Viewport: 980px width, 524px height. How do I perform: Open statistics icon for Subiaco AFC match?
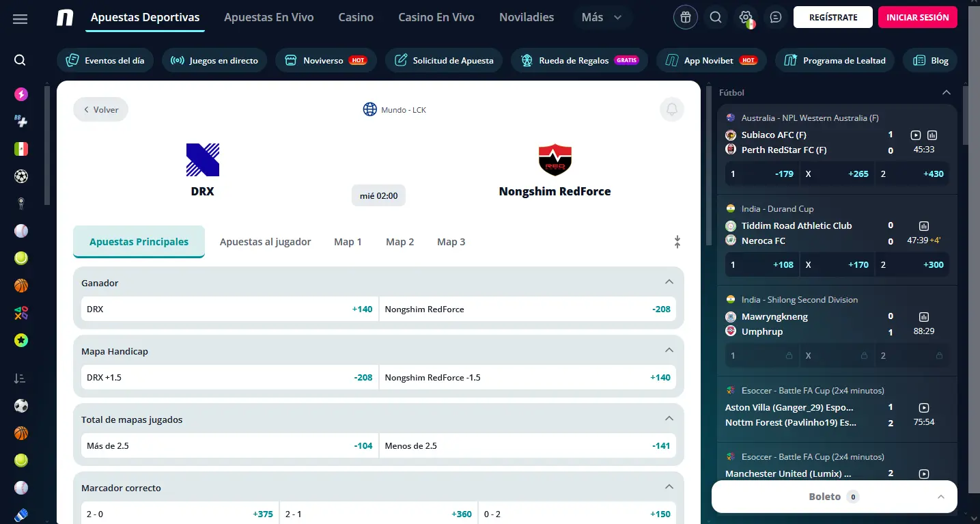(x=932, y=135)
